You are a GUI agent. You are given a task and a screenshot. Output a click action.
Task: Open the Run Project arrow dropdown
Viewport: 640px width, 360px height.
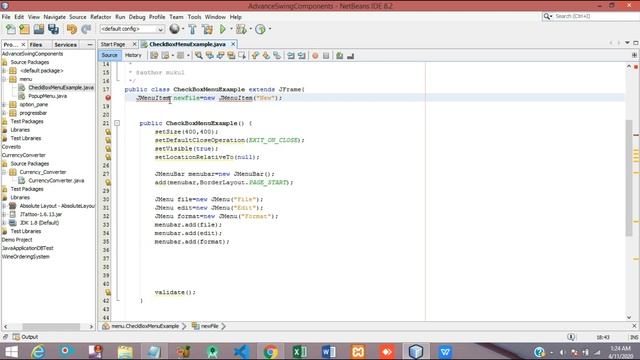(231, 29)
